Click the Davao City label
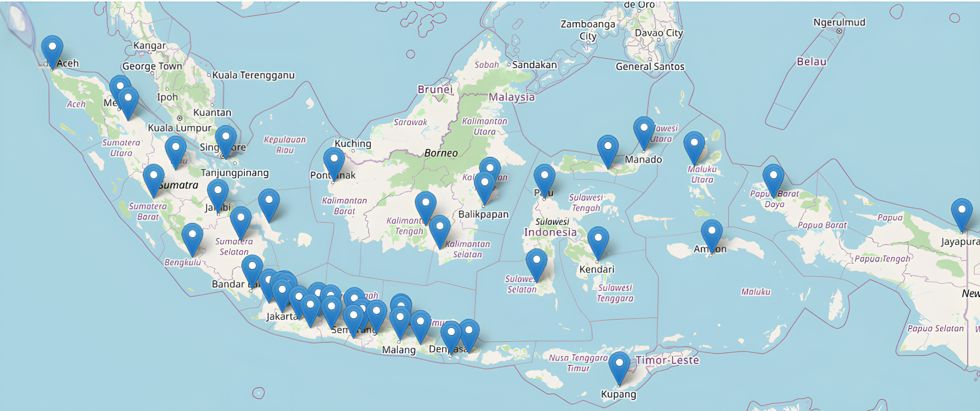Image resolution: width=980 pixels, height=411 pixels. point(658,33)
